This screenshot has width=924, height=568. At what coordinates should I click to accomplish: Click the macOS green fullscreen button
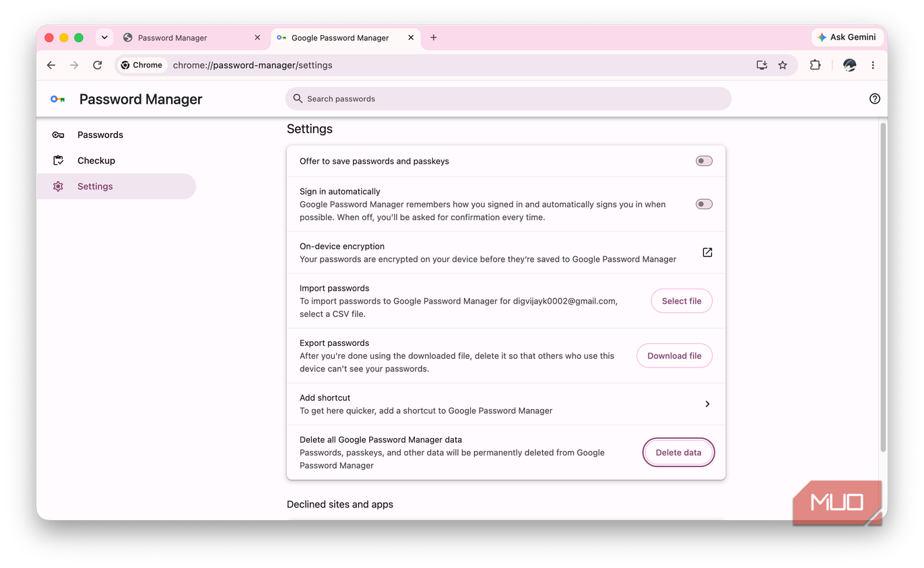pyautogui.click(x=79, y=38)
